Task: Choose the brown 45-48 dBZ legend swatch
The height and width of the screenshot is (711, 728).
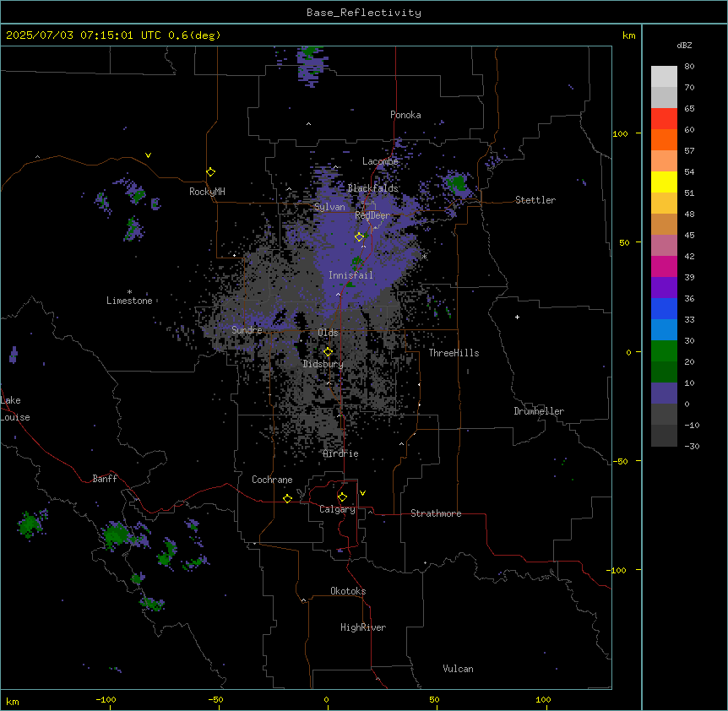Action: tap(664, 224)
